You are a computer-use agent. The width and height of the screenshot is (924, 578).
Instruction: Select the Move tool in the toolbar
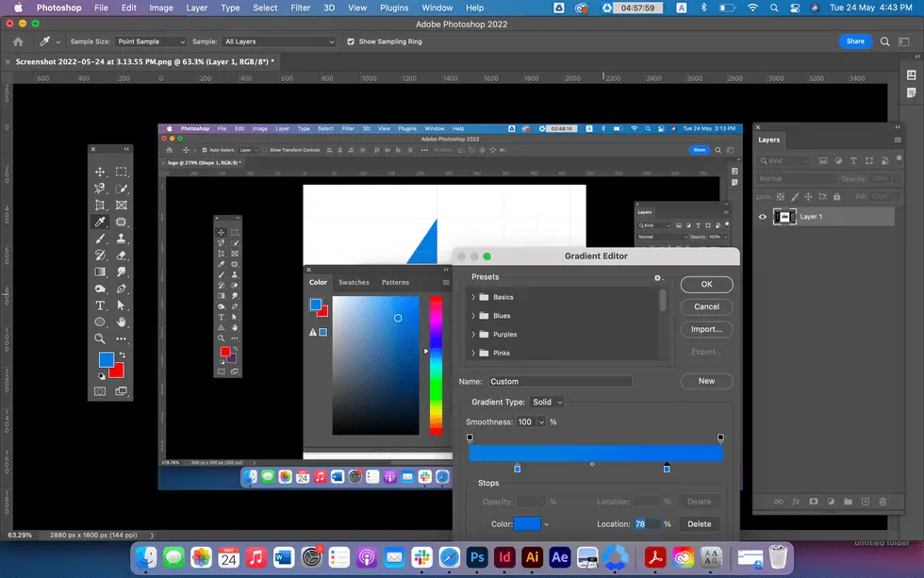pyautogui.click(x=101, y=172)
